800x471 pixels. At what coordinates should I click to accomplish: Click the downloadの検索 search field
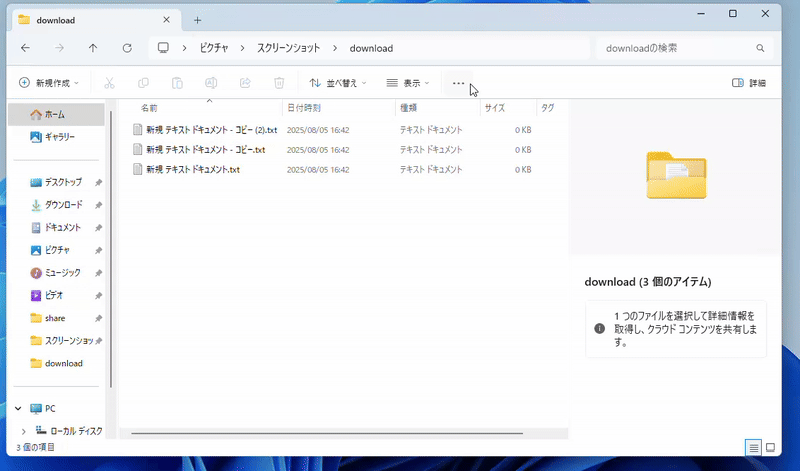pyautogui.click(x=685, y=48)
